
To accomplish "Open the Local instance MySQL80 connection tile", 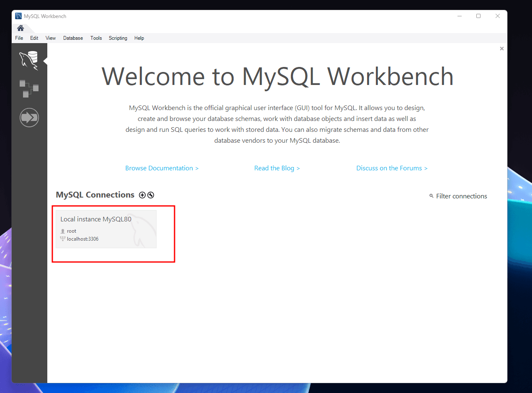I will pyautogui.click(x=106, y=229).
